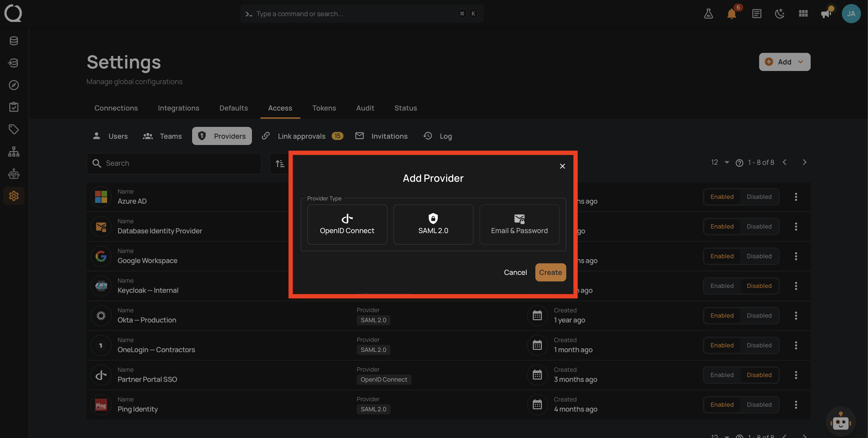The width and height of the screenshot is (868, 438).
Task: Click the Azure AD Microsoft logo
Action: click(x=101, y=197)
